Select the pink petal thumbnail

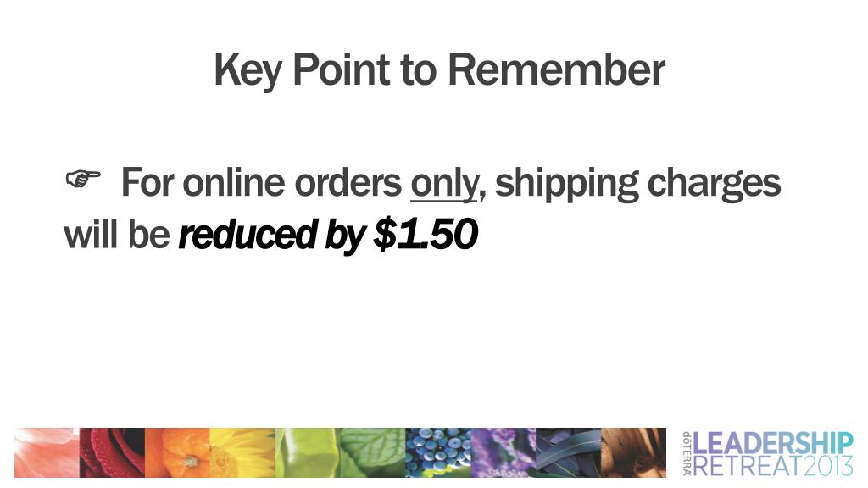tap(47, 452)
